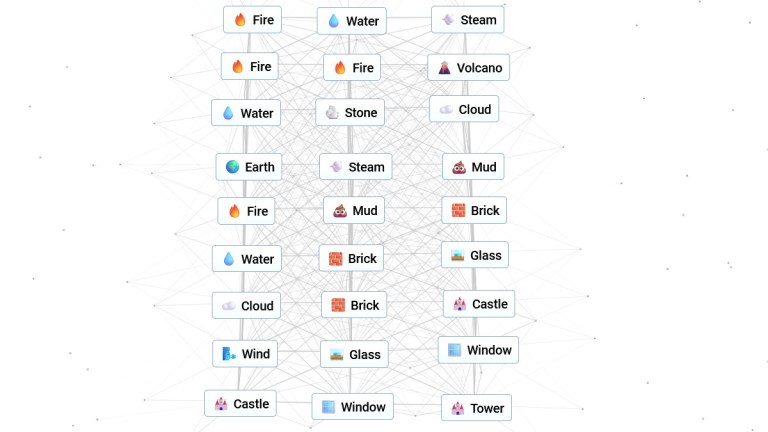Click Steam tile between Earth and Mud
Viewport: 768px width, 432px height.
point(355,167)
